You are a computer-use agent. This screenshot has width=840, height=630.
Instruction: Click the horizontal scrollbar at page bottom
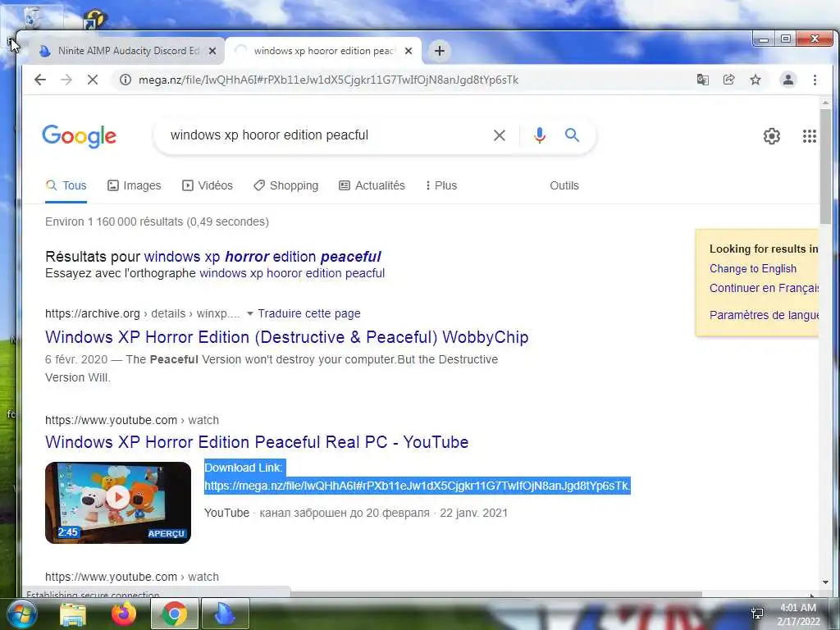[495, 594]
